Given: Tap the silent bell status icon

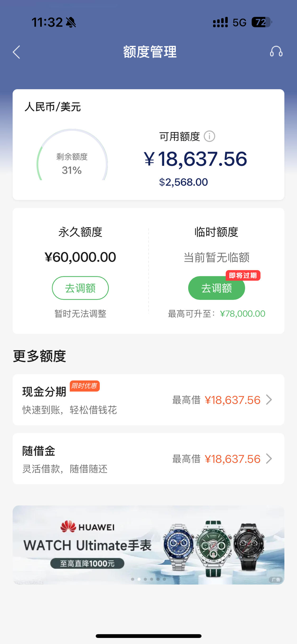Looking at the screenshot, I should 71,22.
